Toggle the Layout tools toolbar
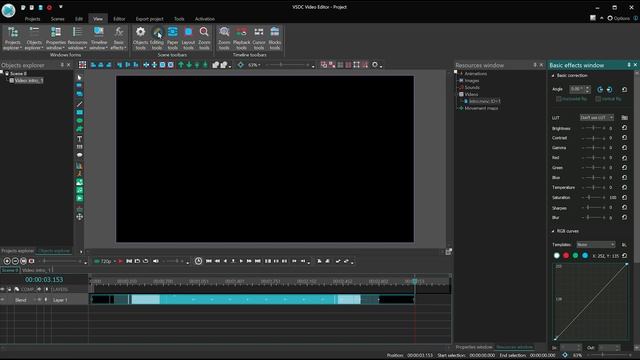 coord(188,38)
